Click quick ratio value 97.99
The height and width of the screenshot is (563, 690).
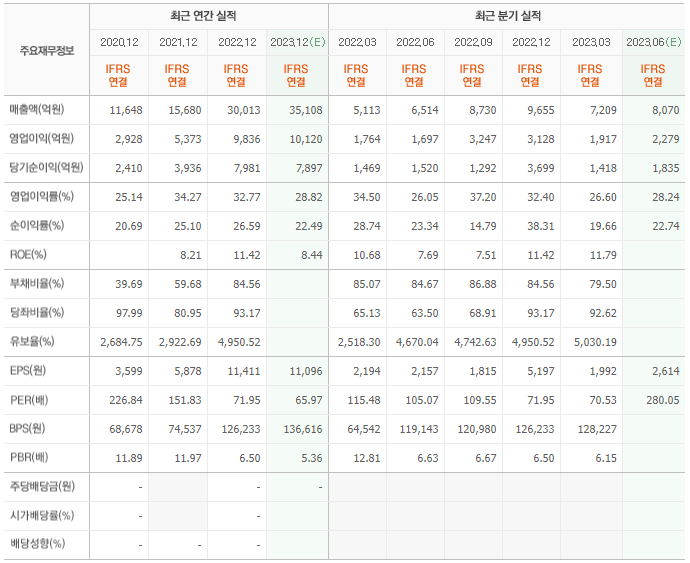click(129, 313)
